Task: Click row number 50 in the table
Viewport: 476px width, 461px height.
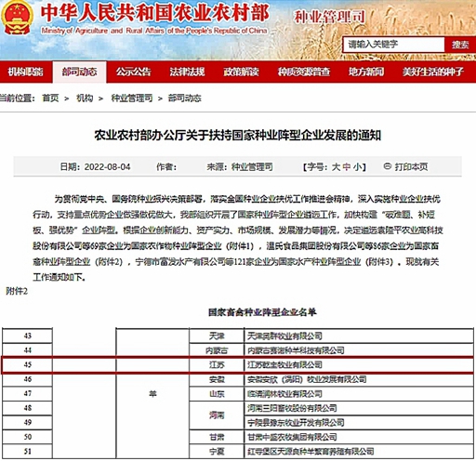Action: pyautogui.click(x=27, y=437)
